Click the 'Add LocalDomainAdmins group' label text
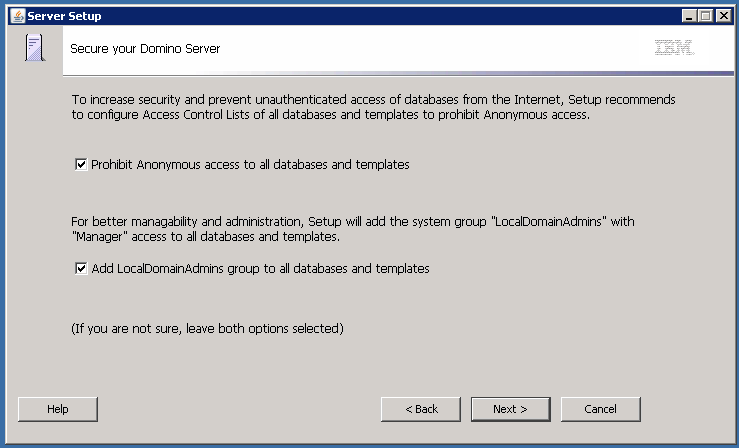Viewport: 739px width, 448px height. click(x=260, y=269)
